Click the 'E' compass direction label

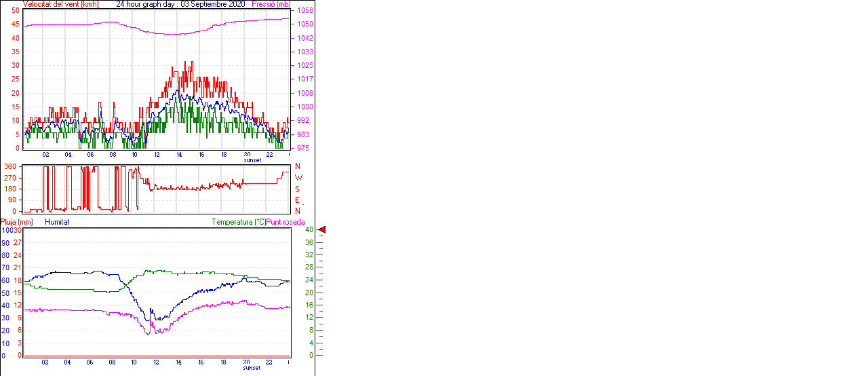[x=297, y=200]
